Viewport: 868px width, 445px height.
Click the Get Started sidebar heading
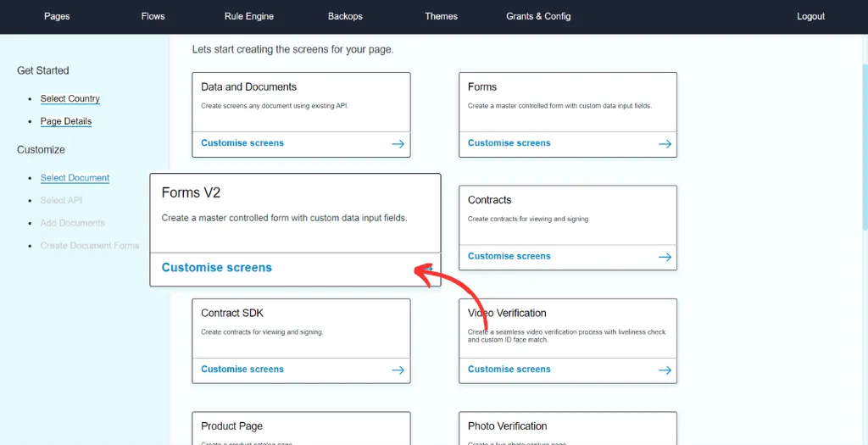click(x=43, y=71)
